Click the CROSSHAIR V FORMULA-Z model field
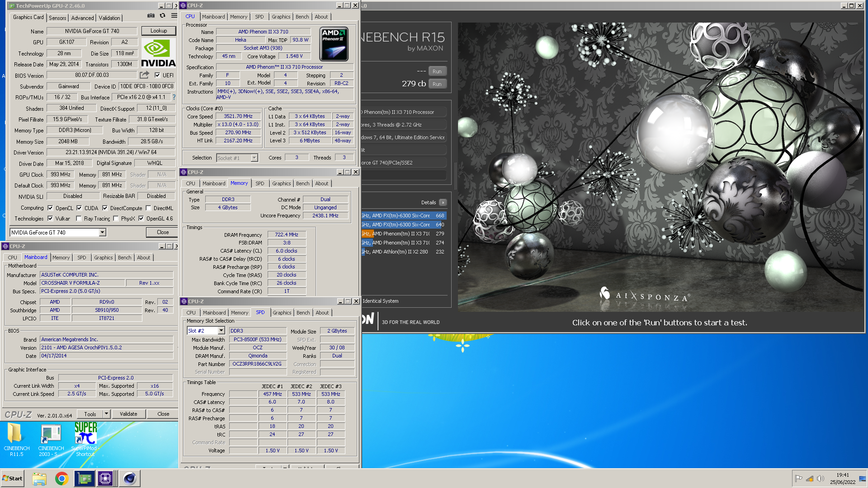The image size is (868, 488). point(82,283)
